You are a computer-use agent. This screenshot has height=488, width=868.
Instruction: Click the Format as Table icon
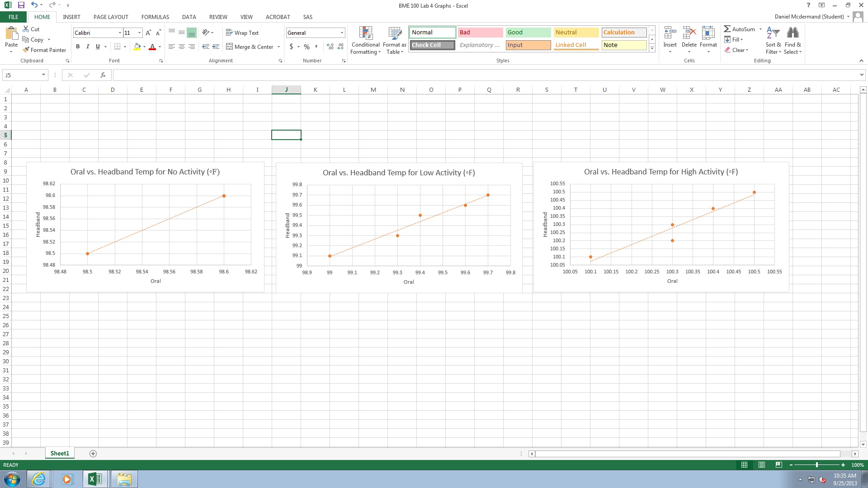(x=394, y=33)
